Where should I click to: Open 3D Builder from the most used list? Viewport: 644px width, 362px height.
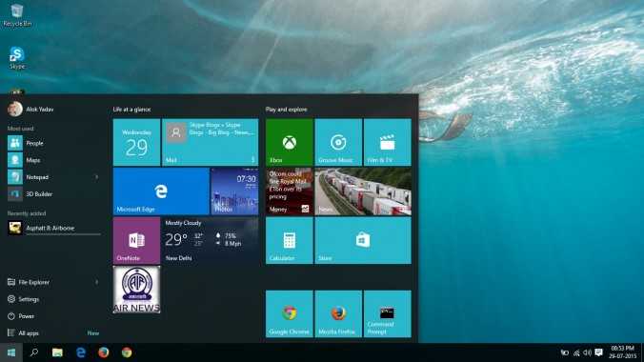click(x=53, y=194)
